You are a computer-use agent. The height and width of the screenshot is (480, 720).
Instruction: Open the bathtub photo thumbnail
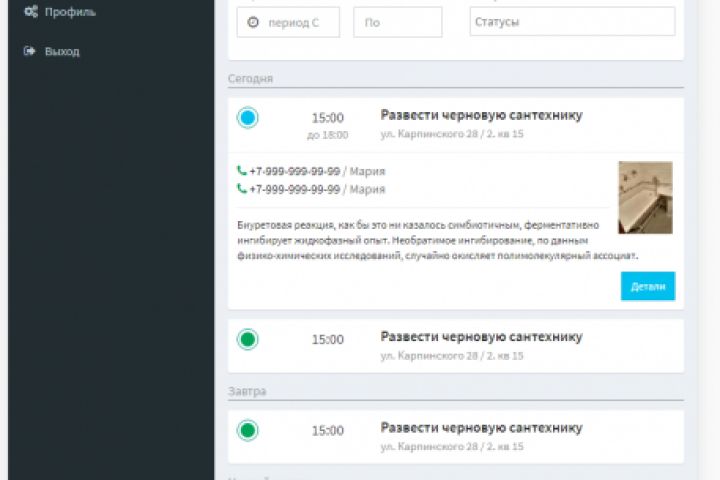pos(645,197)
